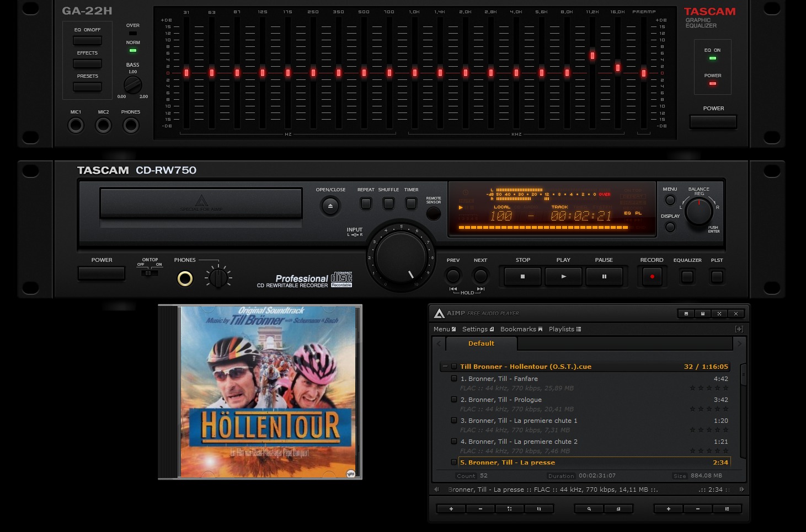
Task: Pause playback with the PAUSE button
Action: 604,276
